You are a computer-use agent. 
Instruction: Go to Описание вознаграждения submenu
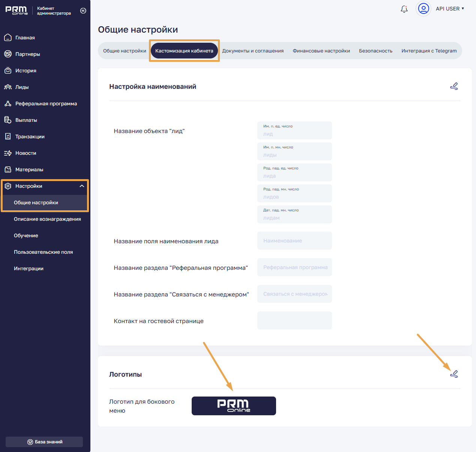[x=47, y=219]
